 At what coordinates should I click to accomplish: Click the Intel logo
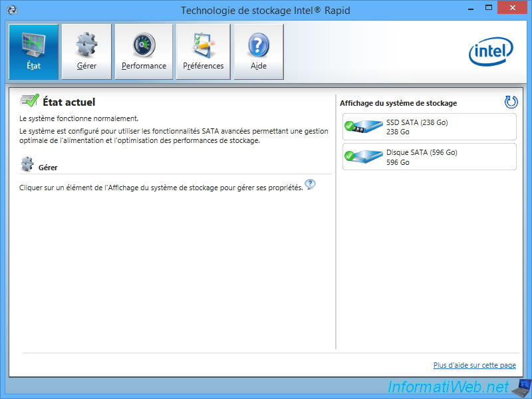pyautogui.click(x=491, y=51)
